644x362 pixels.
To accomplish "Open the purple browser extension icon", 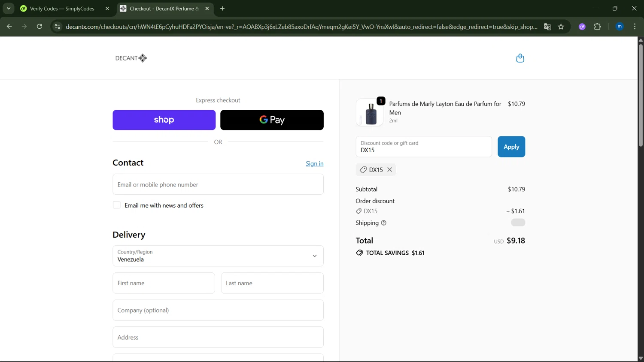I will point(582,27).
